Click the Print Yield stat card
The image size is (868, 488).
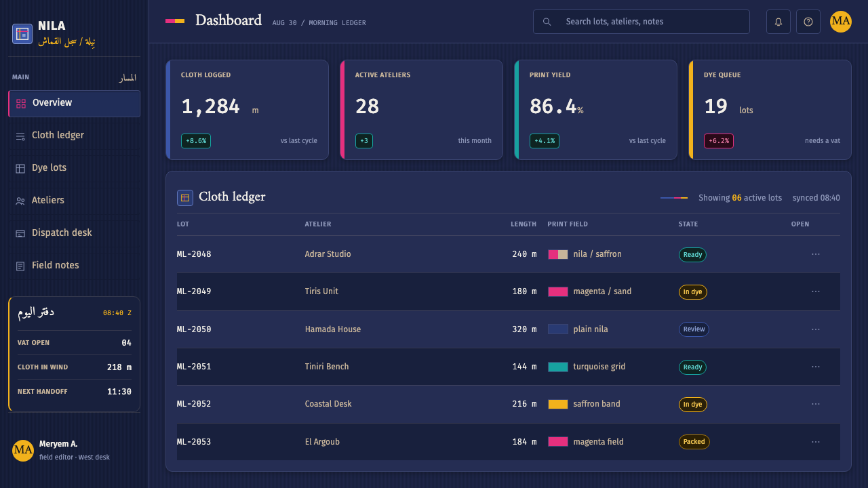596,110
